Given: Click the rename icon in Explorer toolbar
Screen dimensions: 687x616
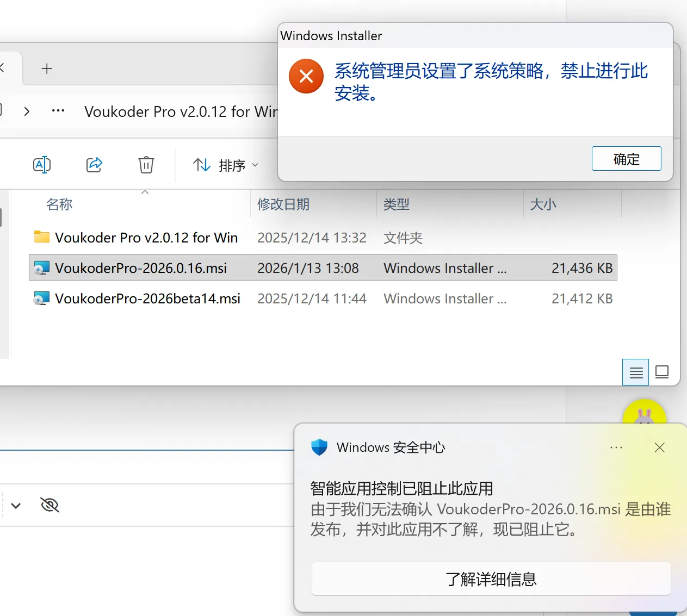Looking at the screenshot, I should pyautogui.click(x=42, y=165).
